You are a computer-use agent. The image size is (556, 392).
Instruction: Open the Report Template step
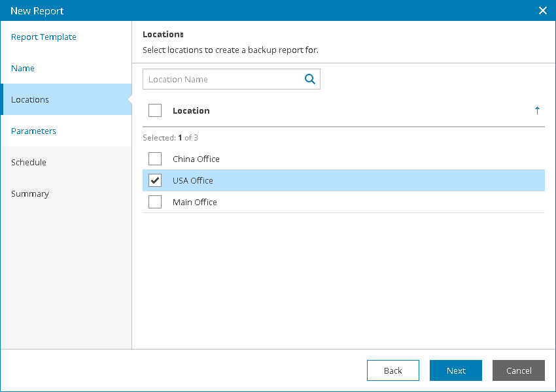(x=44, y=37)
